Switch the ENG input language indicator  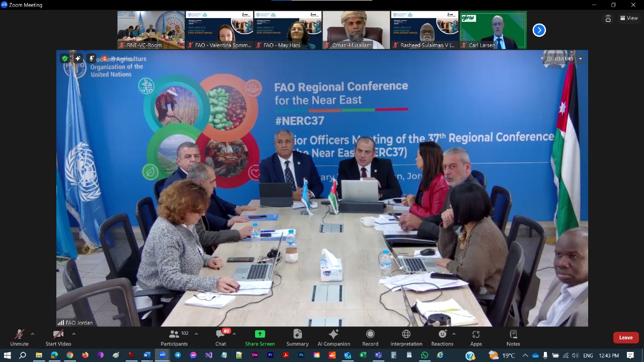click(588, 355)
